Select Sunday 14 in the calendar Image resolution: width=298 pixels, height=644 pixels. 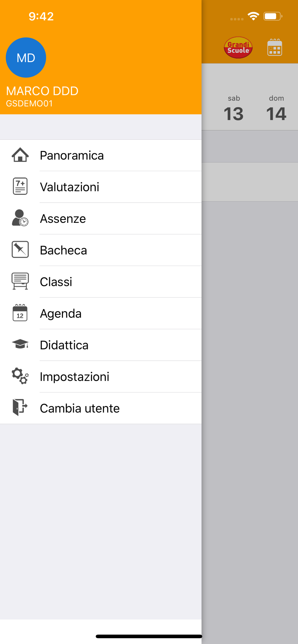(276, 109)
